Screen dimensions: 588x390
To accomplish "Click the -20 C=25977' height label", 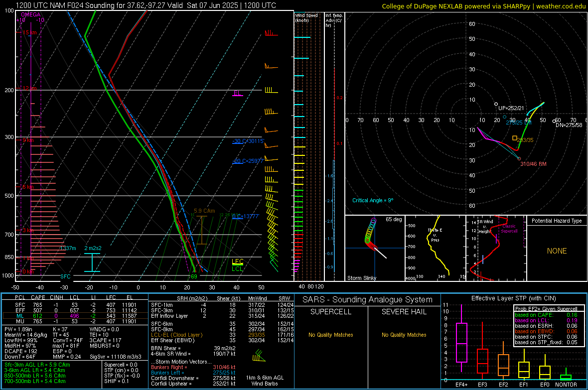I will coord(248,161).
